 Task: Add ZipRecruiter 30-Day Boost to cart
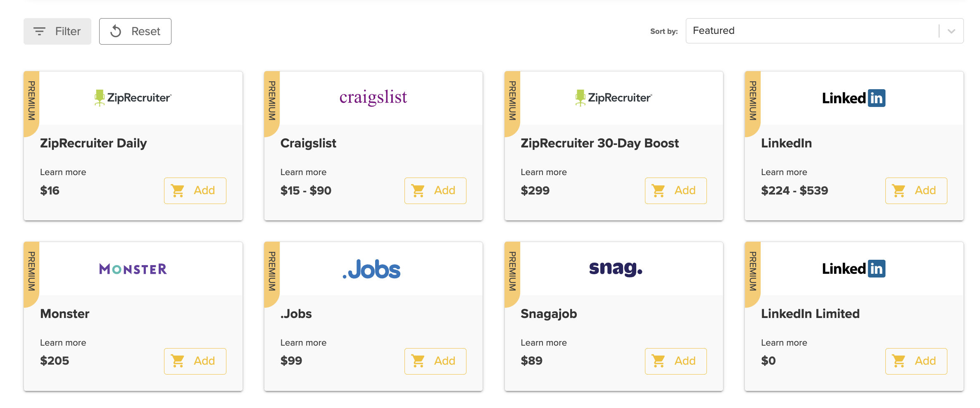676,190
